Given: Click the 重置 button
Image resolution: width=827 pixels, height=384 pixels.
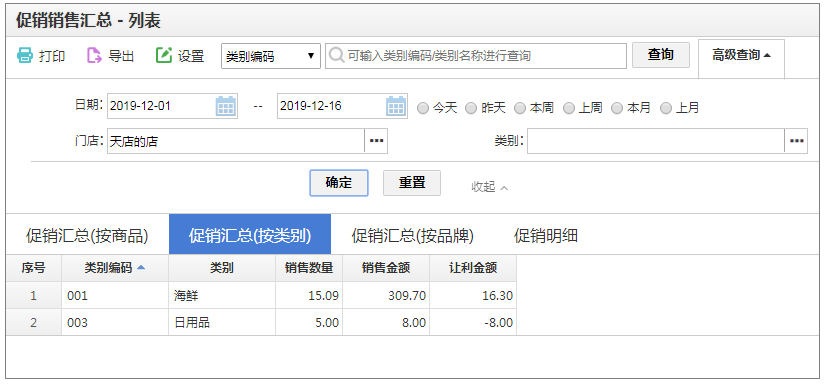Looking at the screenshot, I should 412,183.
